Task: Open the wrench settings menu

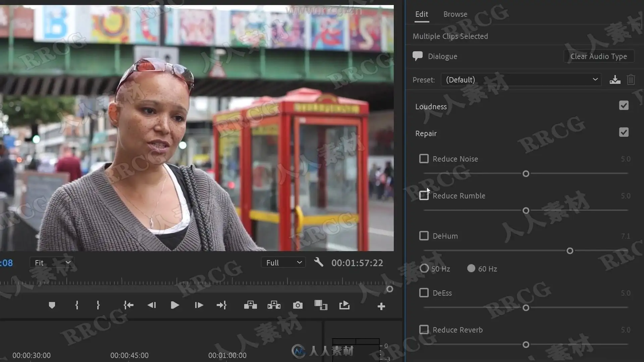Action: [319, 262]
